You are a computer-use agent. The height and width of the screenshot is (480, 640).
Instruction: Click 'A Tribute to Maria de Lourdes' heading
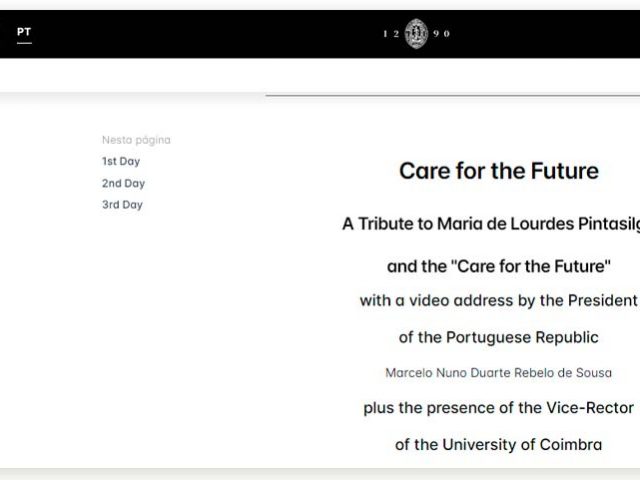tap(491, 224)
